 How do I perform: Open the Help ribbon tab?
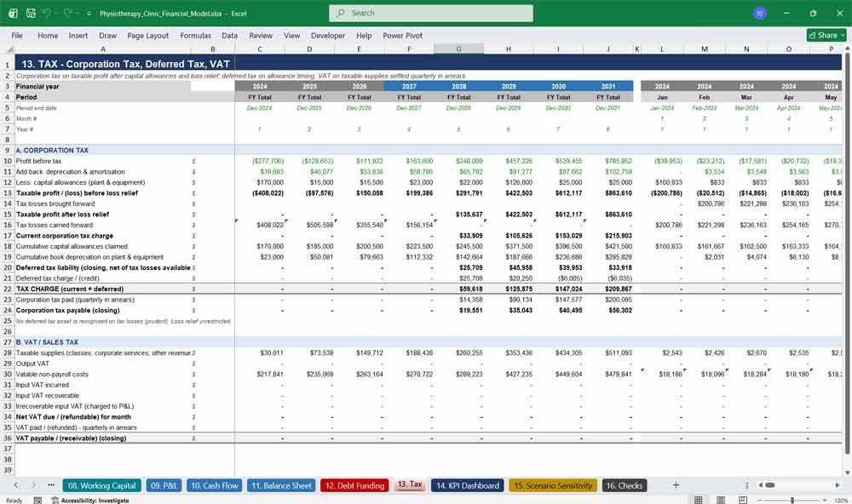364,35
